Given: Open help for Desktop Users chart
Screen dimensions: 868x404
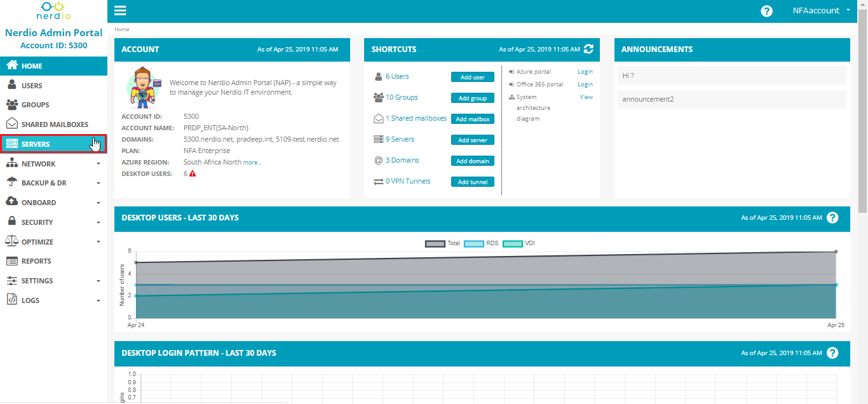Looking at the screenshot, I should point(832,218).
